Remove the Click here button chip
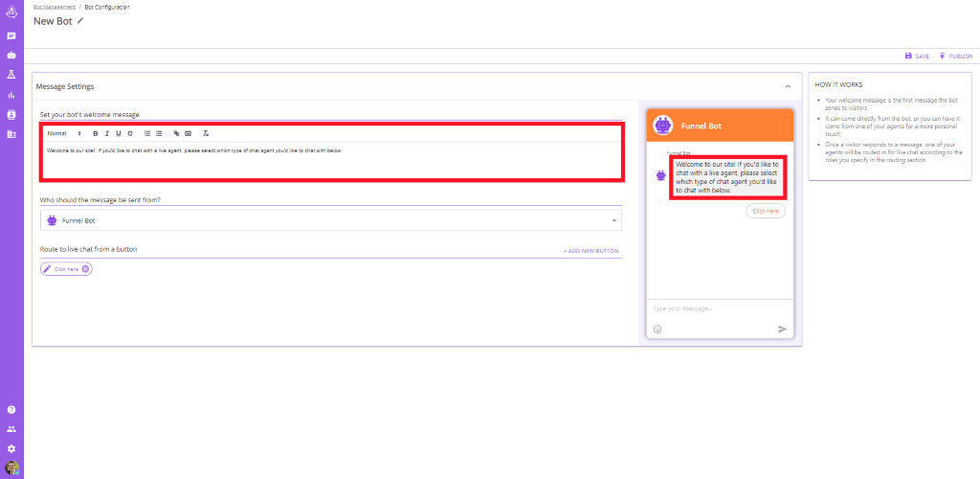This screenshot has height=479, width=980. click(85, 269)
